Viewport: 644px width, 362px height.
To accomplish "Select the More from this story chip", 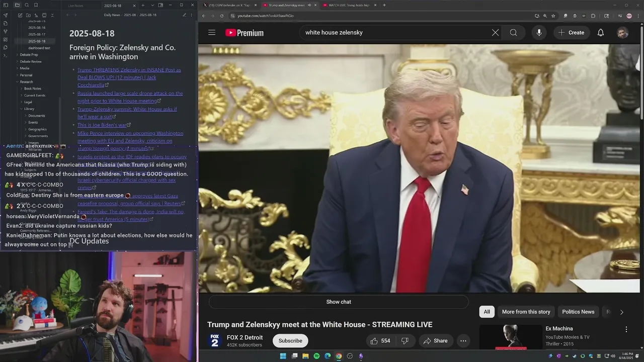I will coord(526,312).
